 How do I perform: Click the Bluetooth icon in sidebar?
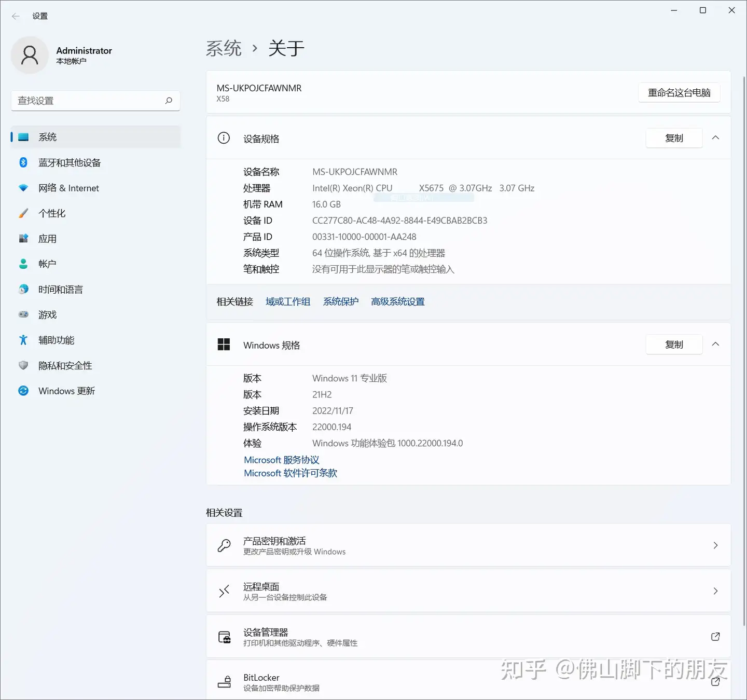point(23,162)
